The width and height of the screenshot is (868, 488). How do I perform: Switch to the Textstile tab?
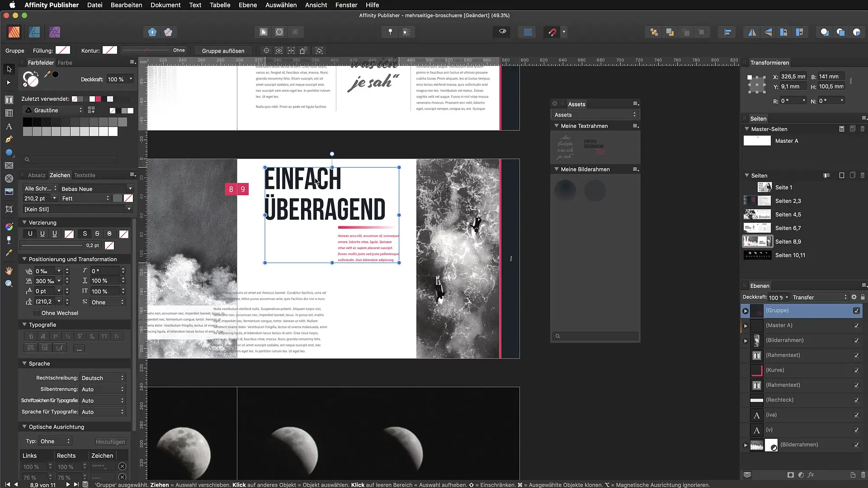tap(85, 175)
